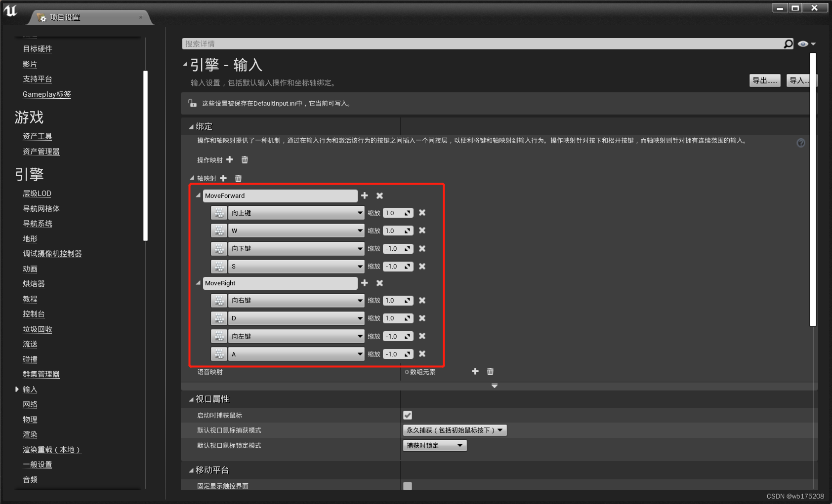Open 默认视口鼠标捕获模式 dropdown
The height and width of the screenshot is (504, 832).
pos(454,430)
